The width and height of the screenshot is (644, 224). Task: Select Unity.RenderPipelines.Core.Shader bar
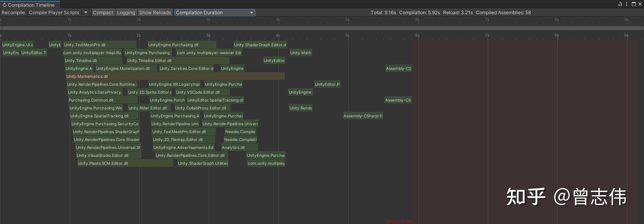[x=106, y=139]
